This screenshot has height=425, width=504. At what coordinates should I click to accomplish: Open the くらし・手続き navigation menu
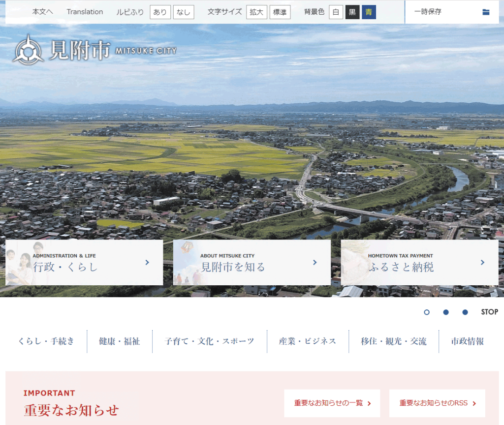[x=47, y=340]
